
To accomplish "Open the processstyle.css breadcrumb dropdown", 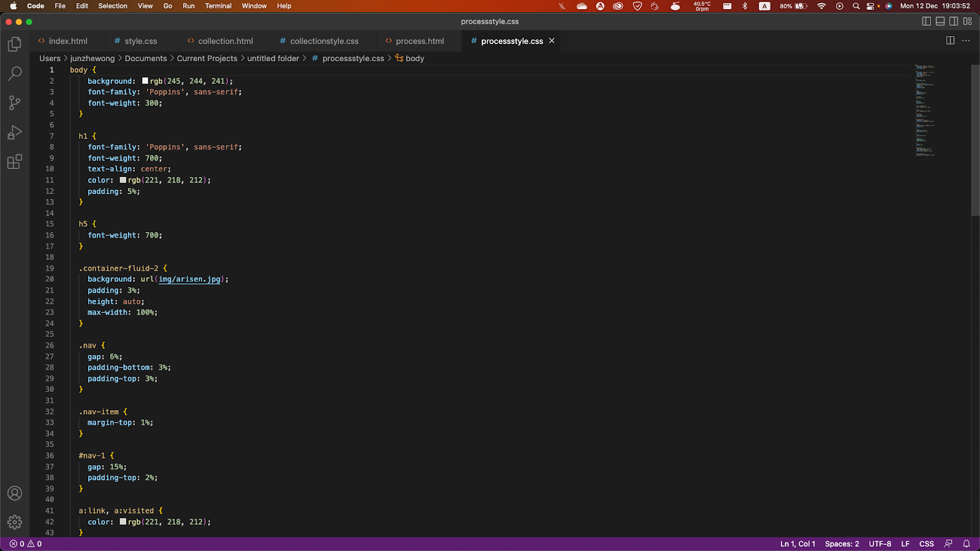I will (x=348, y=58).
